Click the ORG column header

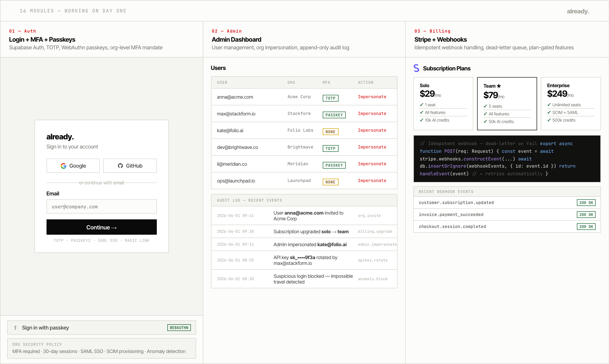pos(291,82)
